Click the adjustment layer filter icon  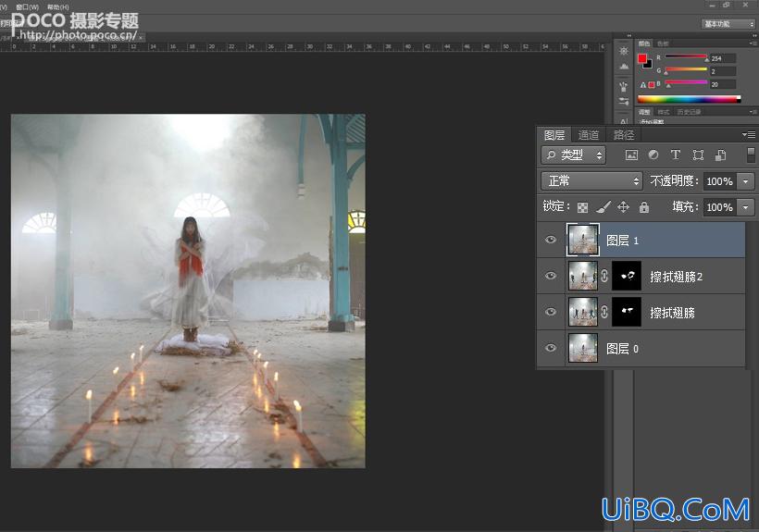[x=653, y=155]
